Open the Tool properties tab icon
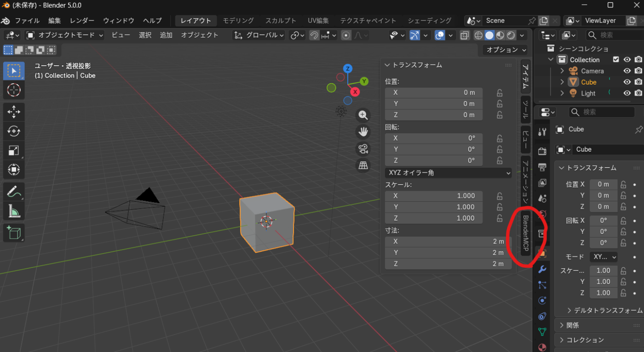 coord(542,132)
